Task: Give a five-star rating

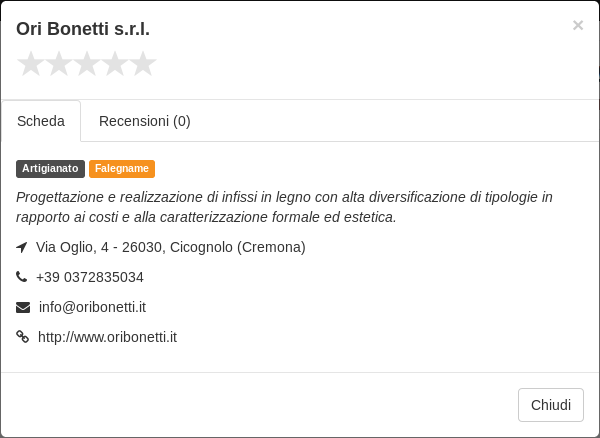Action: pyautogui.click(x=143, y=64)
